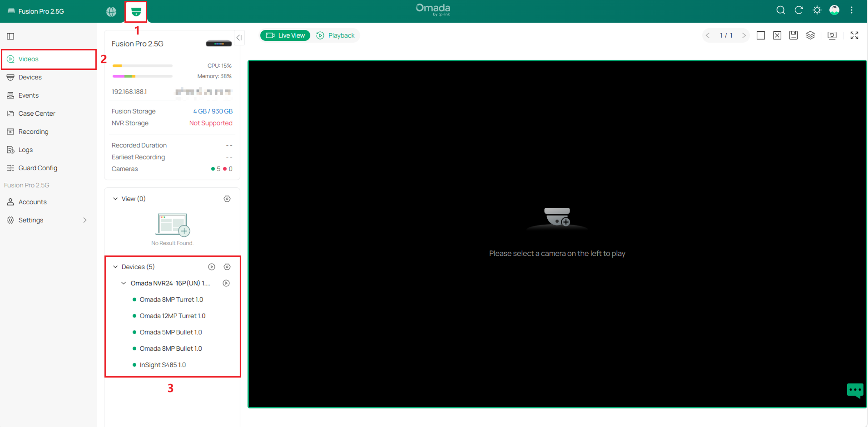The width and height of the screenshot is (868, 427).
Task: Open the Logs menu item
Action: pyautogui.click(x=49, y=150)
